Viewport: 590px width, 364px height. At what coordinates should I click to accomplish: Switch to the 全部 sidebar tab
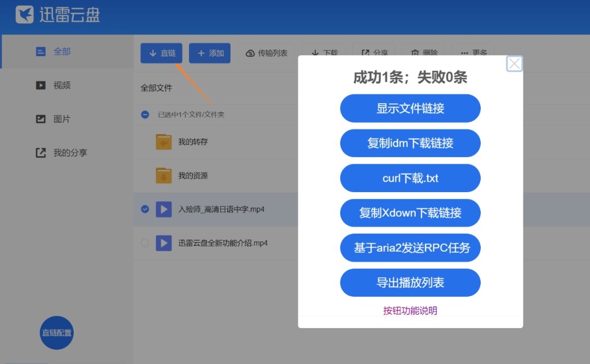coord(61,51)
